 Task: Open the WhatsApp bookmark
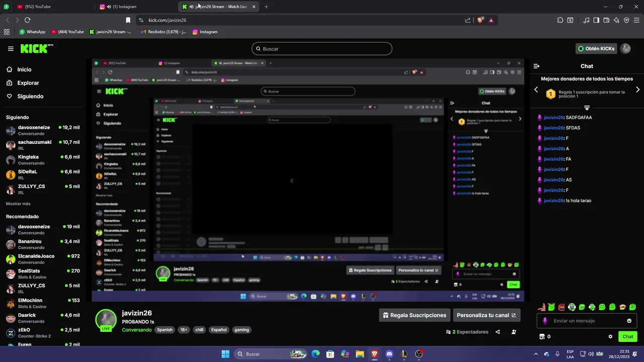click(x=32, y=32)
